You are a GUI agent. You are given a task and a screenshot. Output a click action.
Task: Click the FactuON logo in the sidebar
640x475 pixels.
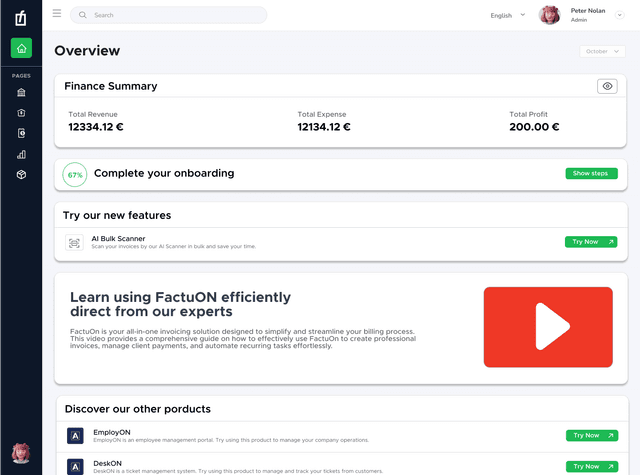pos(21,18)
